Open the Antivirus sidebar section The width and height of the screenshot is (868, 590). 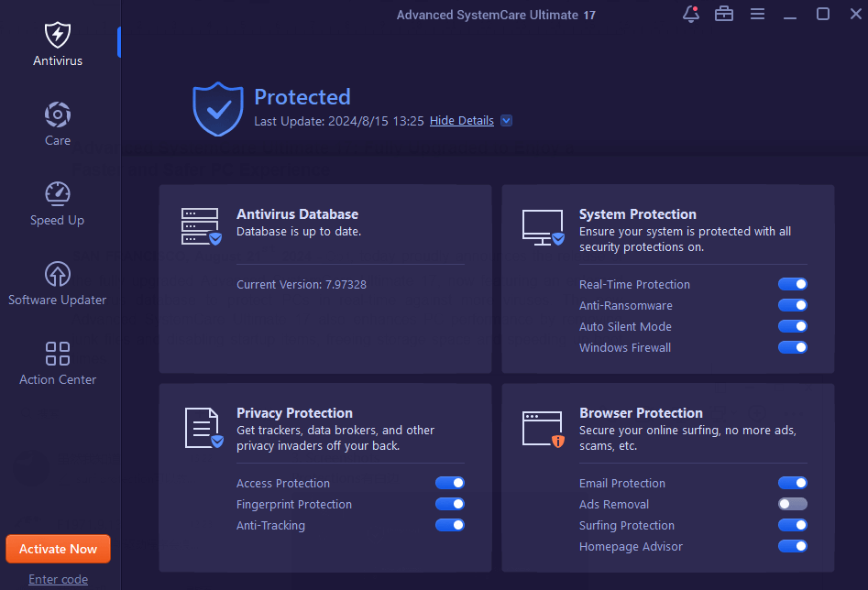click(58, 44)
